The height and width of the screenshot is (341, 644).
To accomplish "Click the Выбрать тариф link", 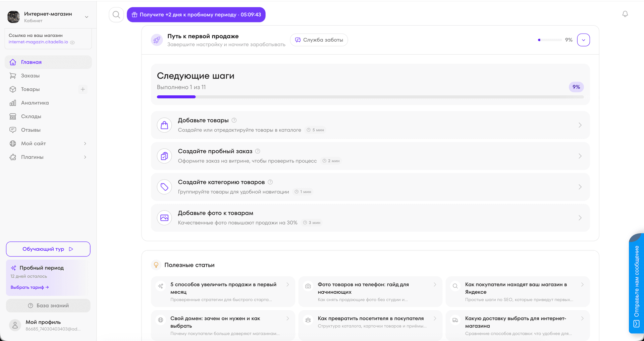I will (x=30, y=287).
